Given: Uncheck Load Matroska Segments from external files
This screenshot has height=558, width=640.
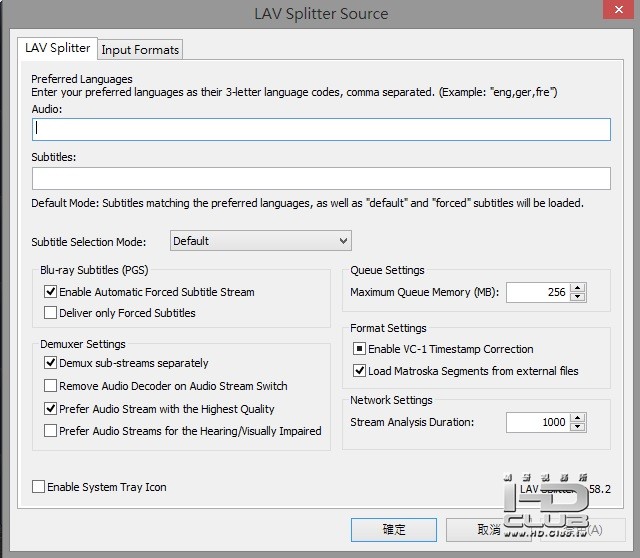Looking at the screenshot, I should (360, 371).
